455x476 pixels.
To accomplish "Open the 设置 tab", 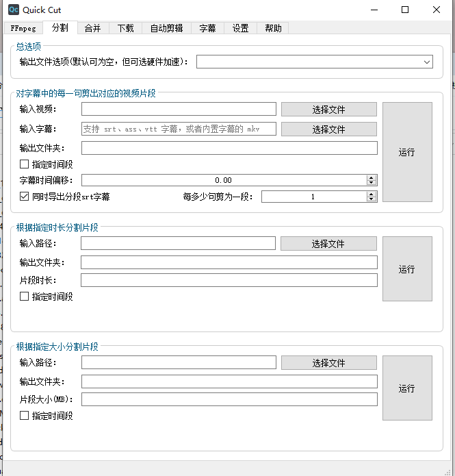I will (x=241, y=28).
